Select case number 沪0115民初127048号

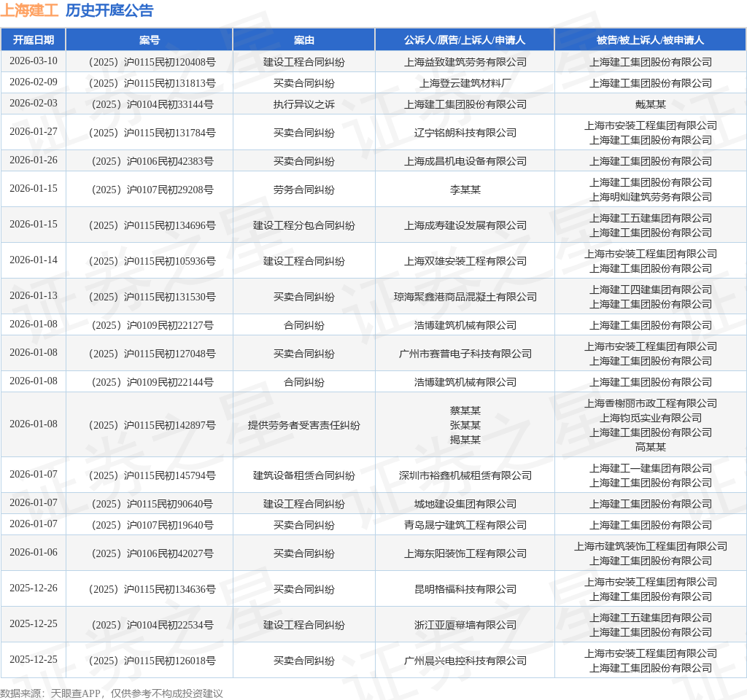tap(152, 354)
